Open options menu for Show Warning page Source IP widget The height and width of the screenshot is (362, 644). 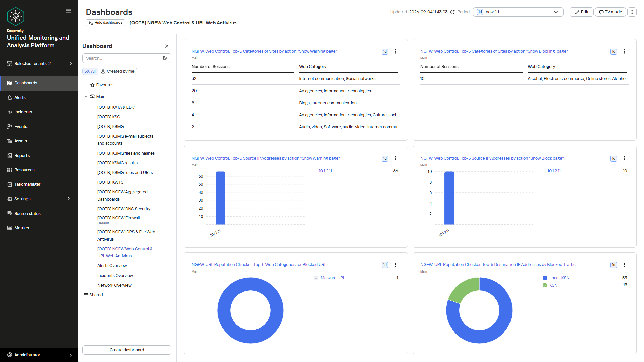(395, 158)
